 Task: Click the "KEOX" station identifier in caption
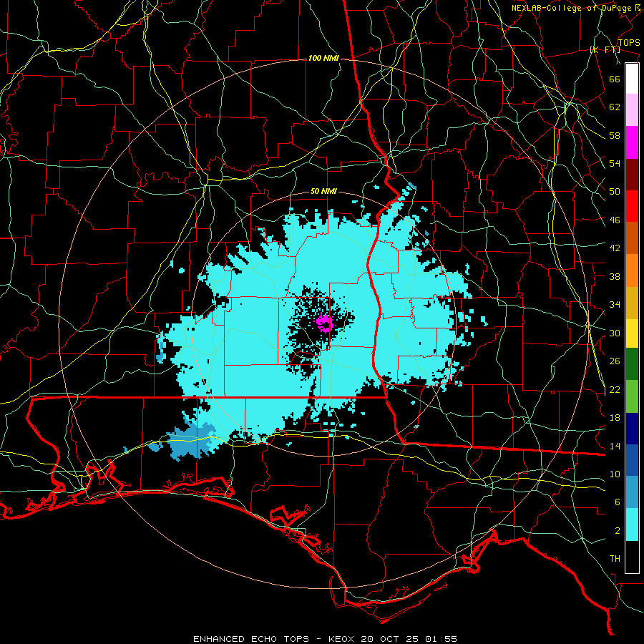(342, 639)
